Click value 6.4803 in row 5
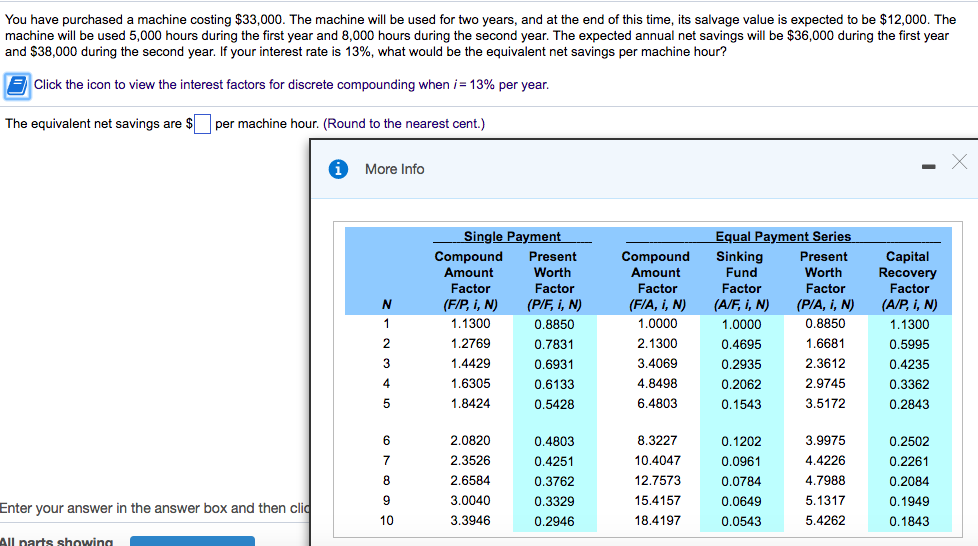978x546 pixels. [657, 404]
